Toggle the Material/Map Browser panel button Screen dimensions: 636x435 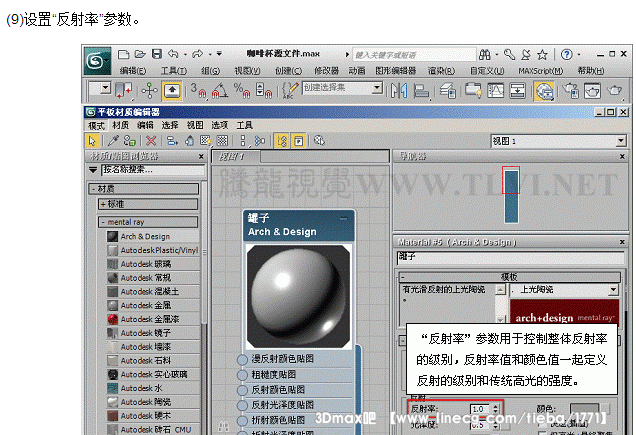click(281, 141)
